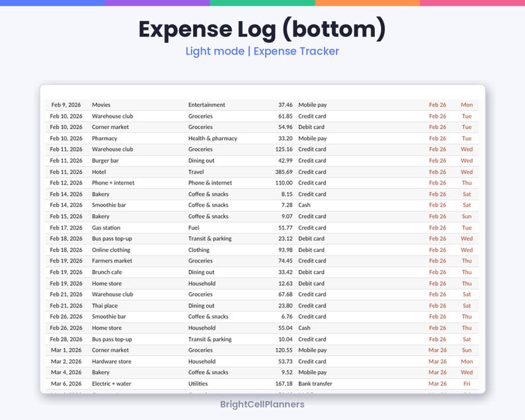This screenshot has height=420, width=525.
Task: Click the 110.00 amount cell
Action: point(284,183)
